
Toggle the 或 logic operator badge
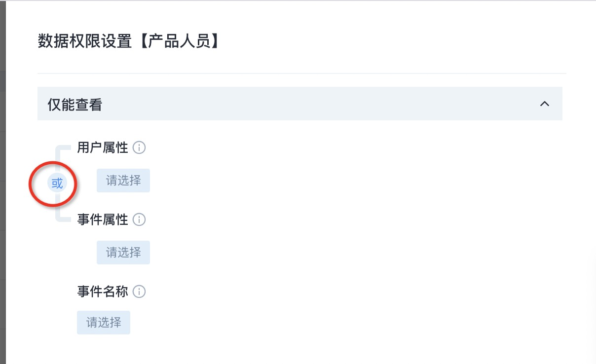tap(57, 183)
